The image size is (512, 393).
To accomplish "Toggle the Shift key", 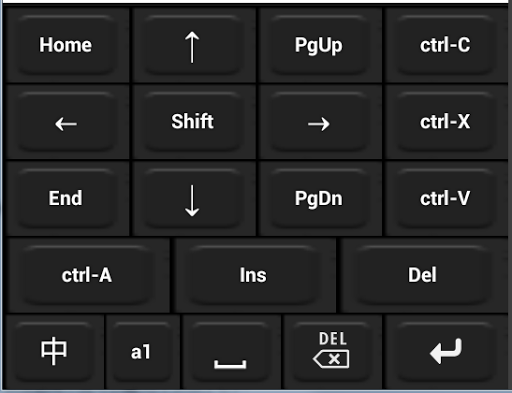I will (192, 122).
